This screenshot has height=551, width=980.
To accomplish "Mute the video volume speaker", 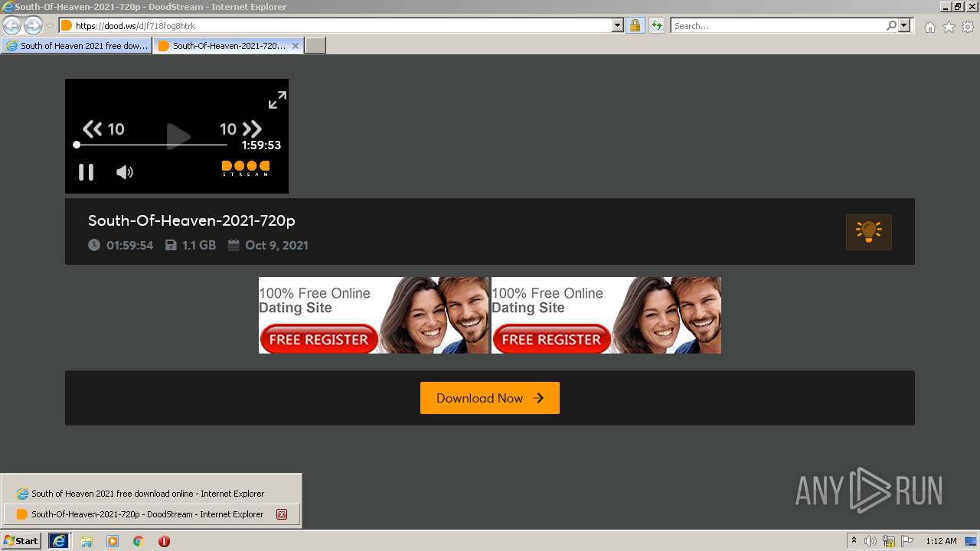I will 124,172.
